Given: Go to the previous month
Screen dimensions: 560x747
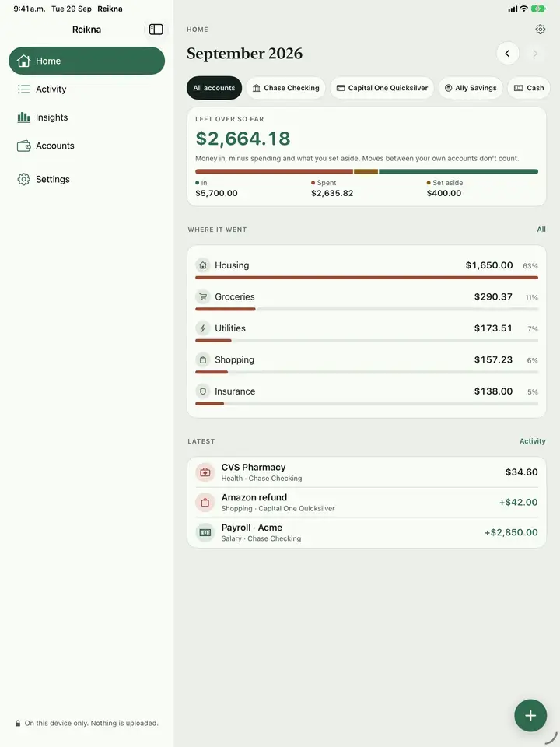Looking at the screenshot, I should 508,54.
